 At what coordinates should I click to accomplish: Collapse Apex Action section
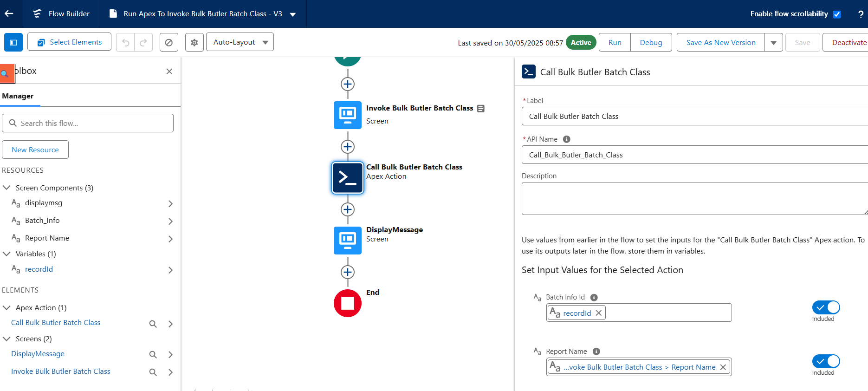click(7, 307)
